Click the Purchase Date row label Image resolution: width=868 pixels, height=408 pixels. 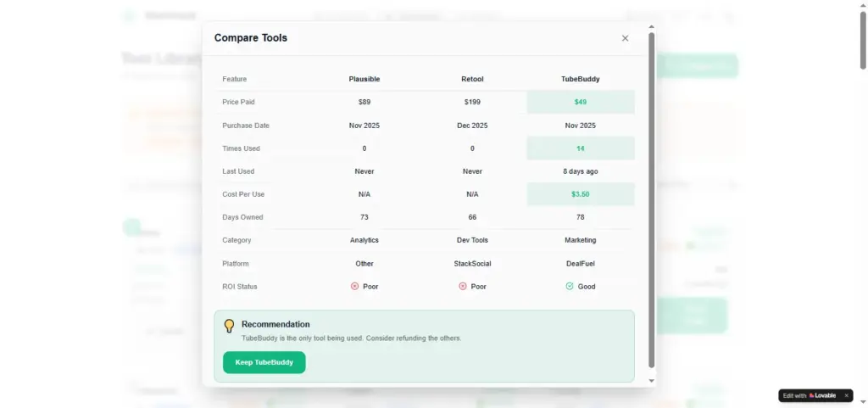[x=246, y=126]
